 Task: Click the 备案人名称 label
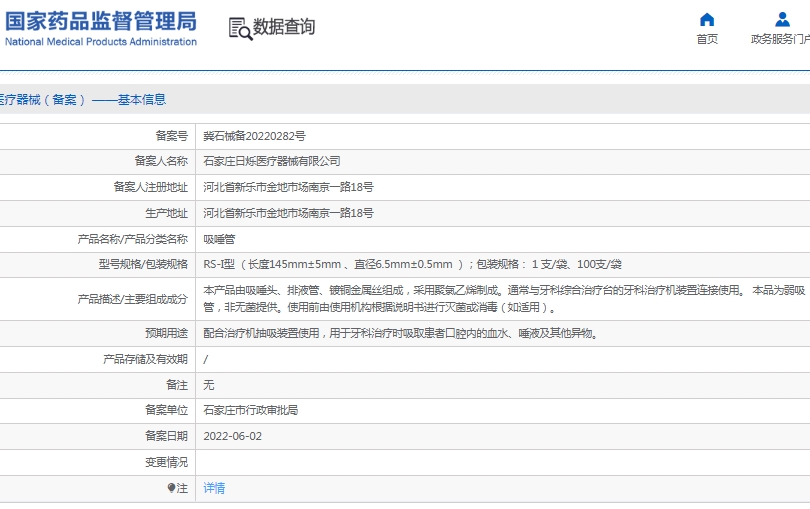click(161, 161)
